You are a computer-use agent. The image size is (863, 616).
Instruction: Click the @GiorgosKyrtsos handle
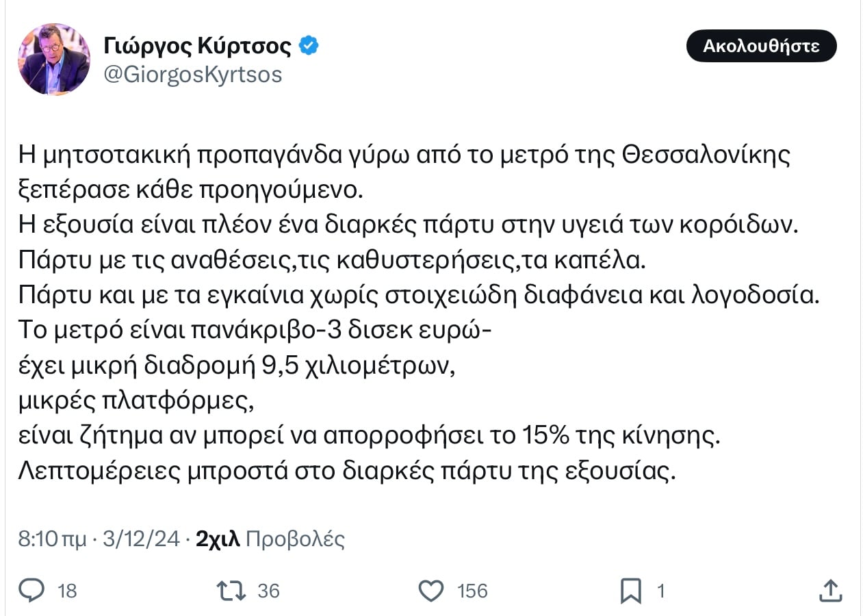[x=192, y=75]
